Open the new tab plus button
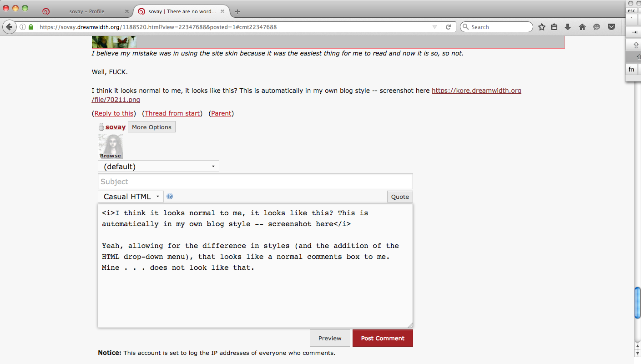 click(237, 12)
